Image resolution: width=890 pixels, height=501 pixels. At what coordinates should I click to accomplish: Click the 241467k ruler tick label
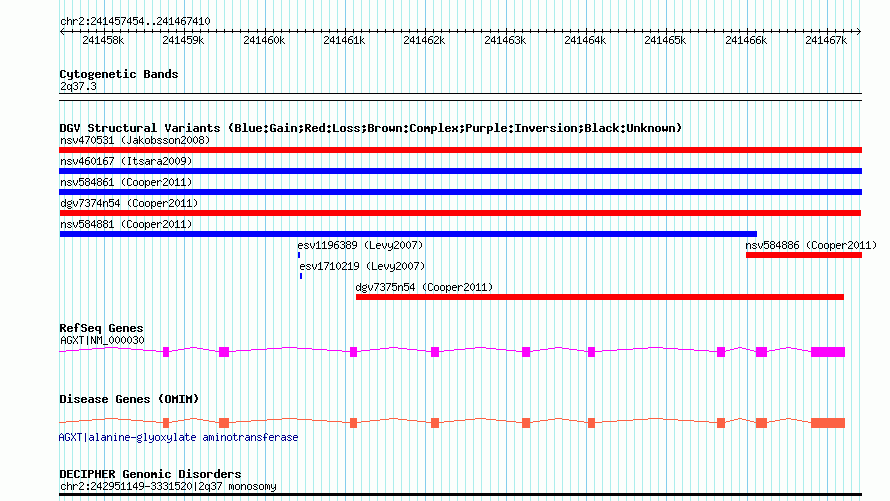826,40
